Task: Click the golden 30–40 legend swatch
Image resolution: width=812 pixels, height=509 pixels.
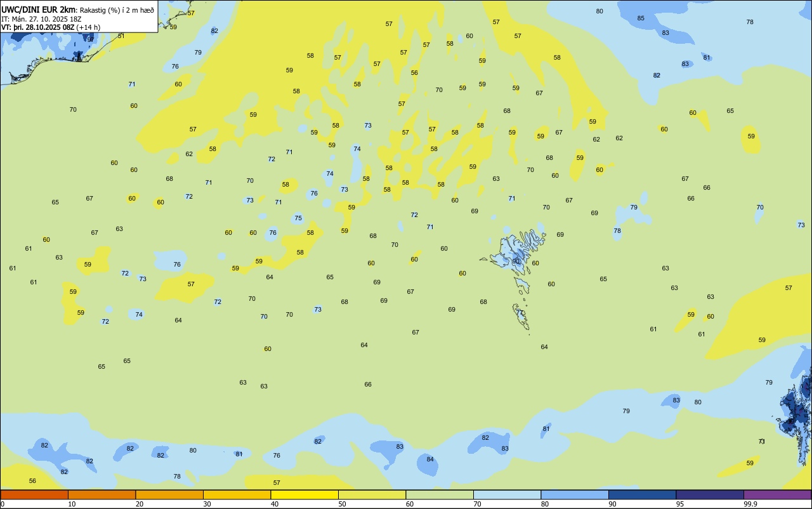Action: point(237,494)
